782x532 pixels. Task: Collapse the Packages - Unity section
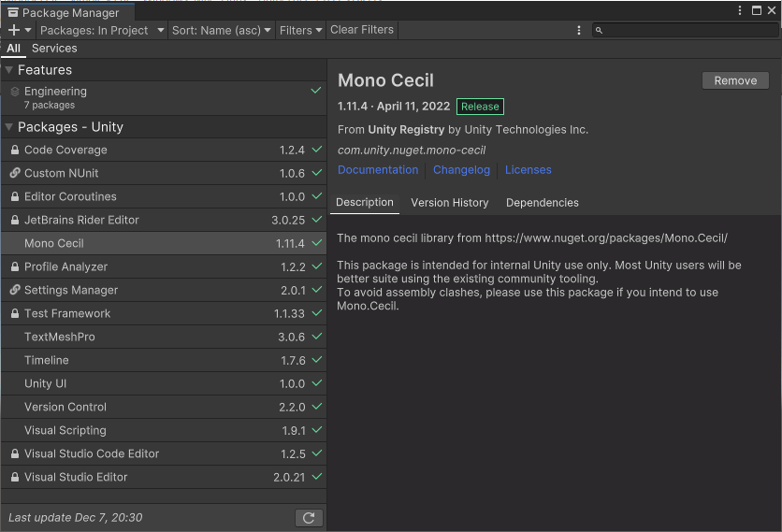point(8,127)
